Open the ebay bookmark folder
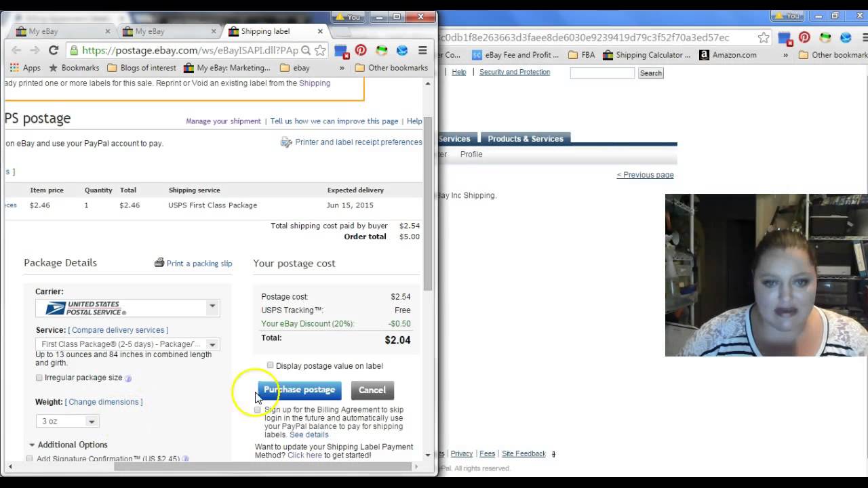The height and width of the screenshot is (488, 868). (x=295, y=68)
